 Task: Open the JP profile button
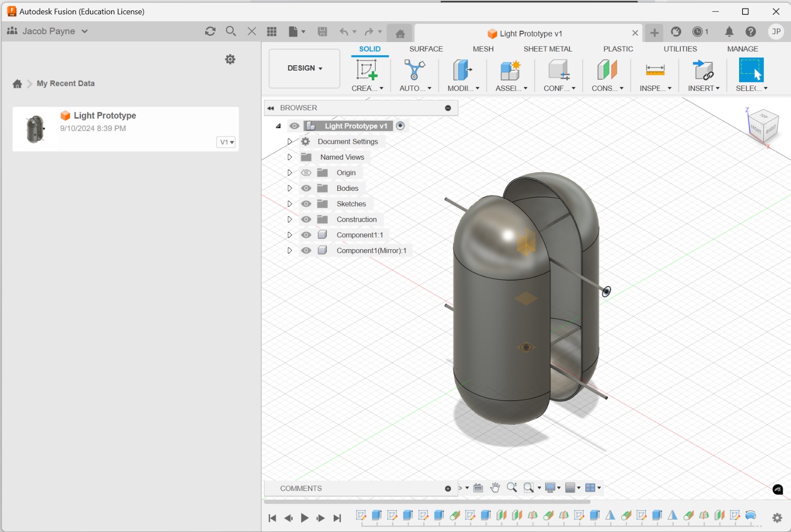tap(776, 32)
